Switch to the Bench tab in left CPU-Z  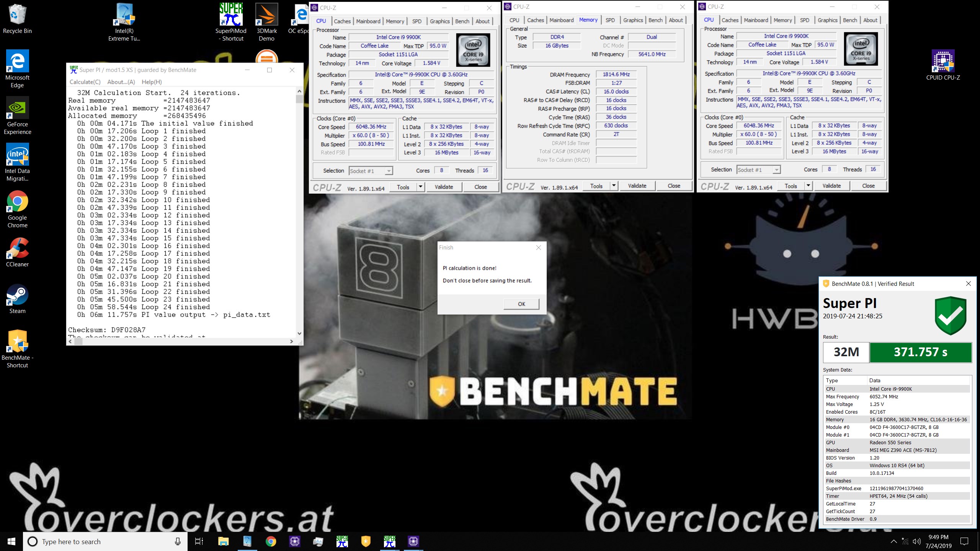tap(462, 21)
